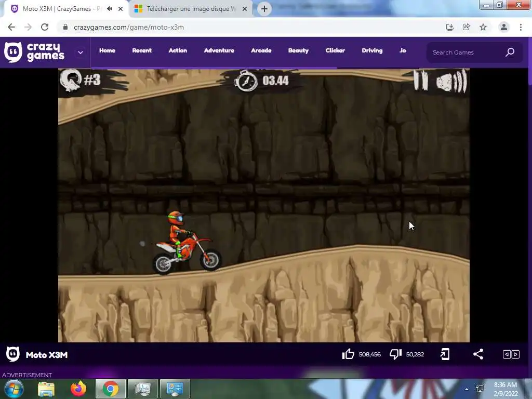This screenshot has height=399, width=532.
Task: Open the CrazyGames logo home link
Action: click(x=34, y=52)
